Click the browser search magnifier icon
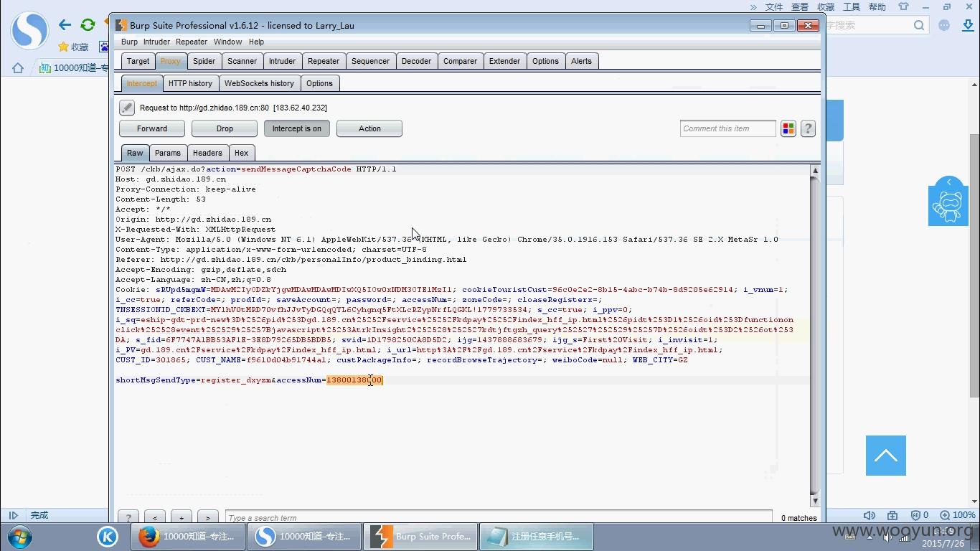This screenshot has width=980, height=551. 920,25
